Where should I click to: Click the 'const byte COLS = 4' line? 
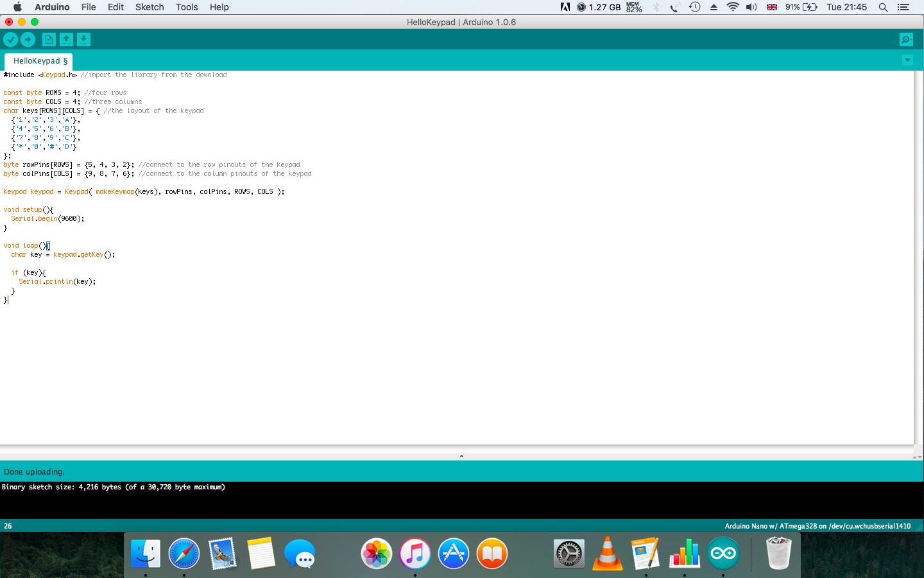pyautogui.click(x=73, y=101)
